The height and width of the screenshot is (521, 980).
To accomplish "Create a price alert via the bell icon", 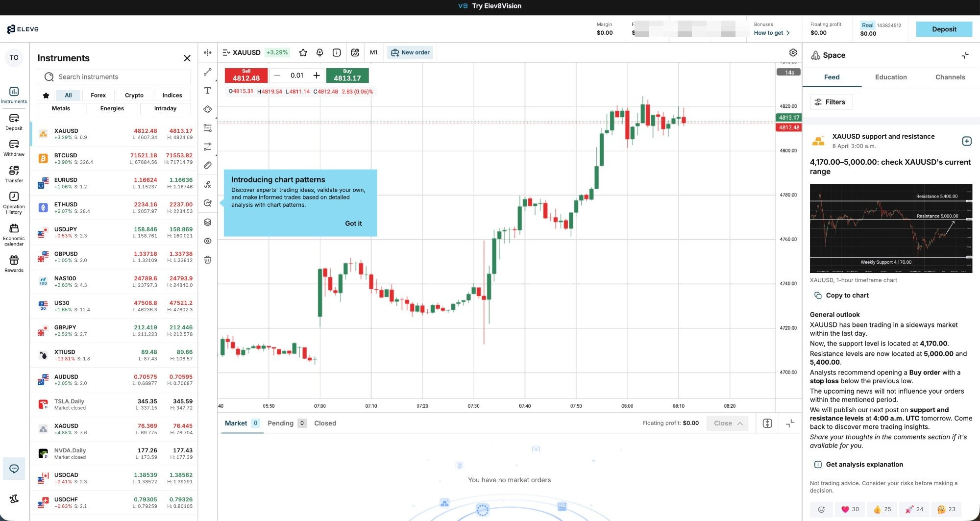I will pyautogui.click(x=319, y=52).
